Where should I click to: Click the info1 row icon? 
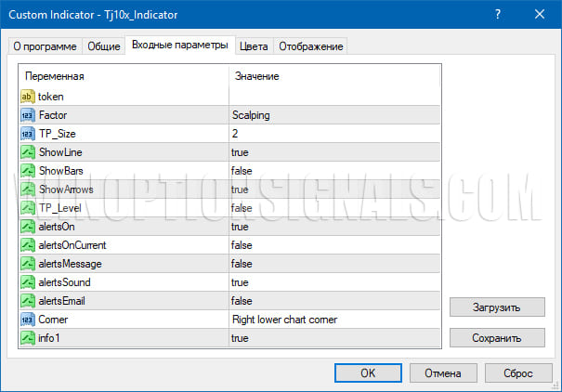(x=28, y=337)
